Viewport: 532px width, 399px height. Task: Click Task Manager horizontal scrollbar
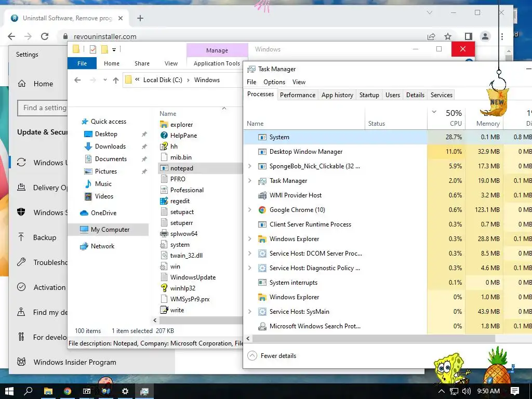(x=373, y=338)
